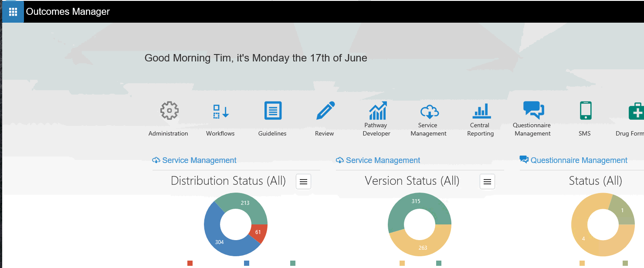Expand the Distribution Status chart menu

pos(304,182)
